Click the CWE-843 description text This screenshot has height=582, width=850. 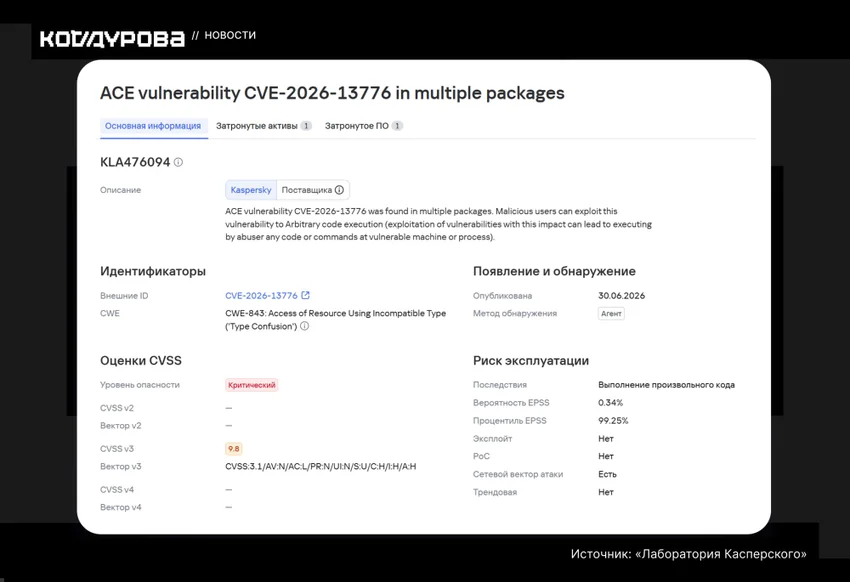click(x=336, y=320)
